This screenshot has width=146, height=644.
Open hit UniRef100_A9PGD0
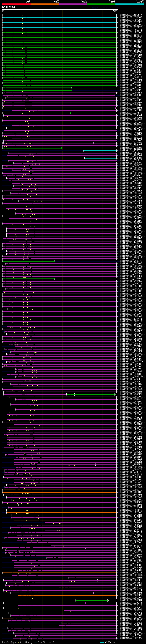click(x=131, y=20)
